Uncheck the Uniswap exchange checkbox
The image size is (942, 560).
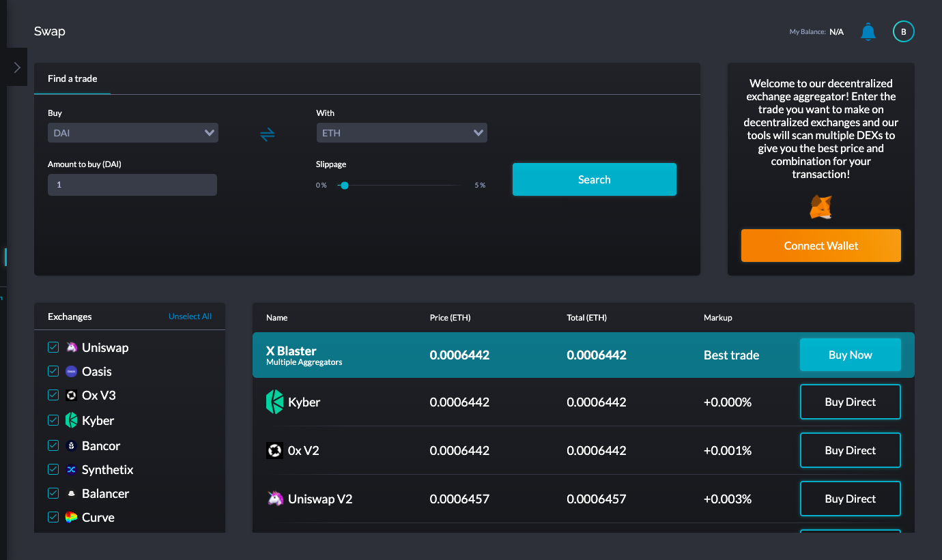[53, 347]
